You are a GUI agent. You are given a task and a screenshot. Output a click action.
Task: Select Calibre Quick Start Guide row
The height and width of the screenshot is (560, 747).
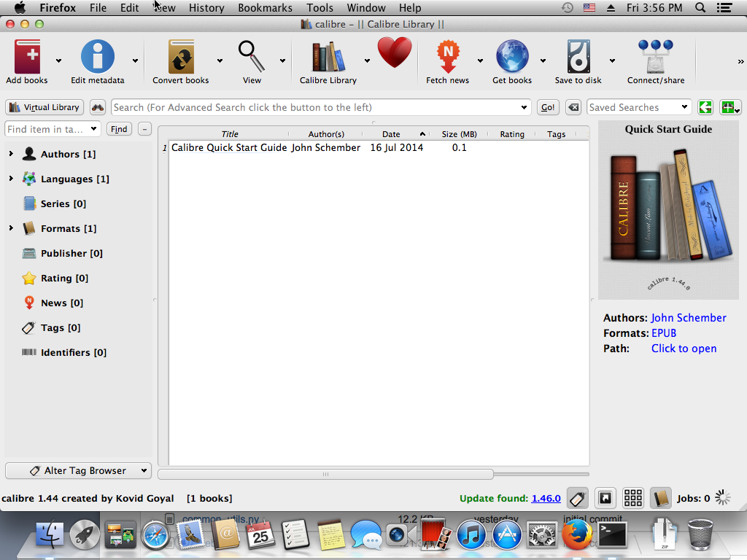click(x=379, y=147)
